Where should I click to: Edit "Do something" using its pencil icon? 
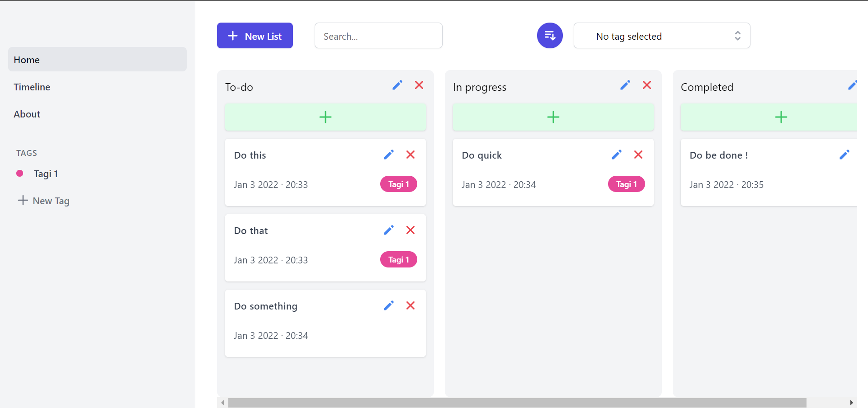pos(388,305)
